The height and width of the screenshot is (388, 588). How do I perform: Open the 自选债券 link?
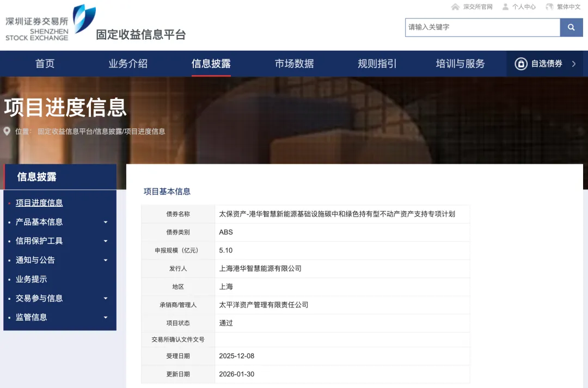click(x=547, y=64)
